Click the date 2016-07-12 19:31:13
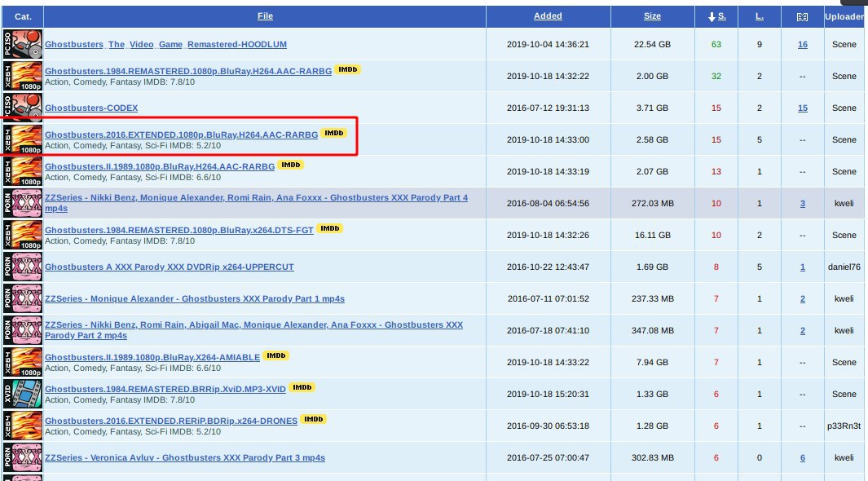 tap(548, 108)
